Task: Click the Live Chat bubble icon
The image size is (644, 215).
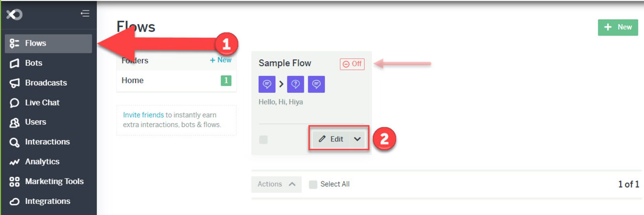Action: 14,103
